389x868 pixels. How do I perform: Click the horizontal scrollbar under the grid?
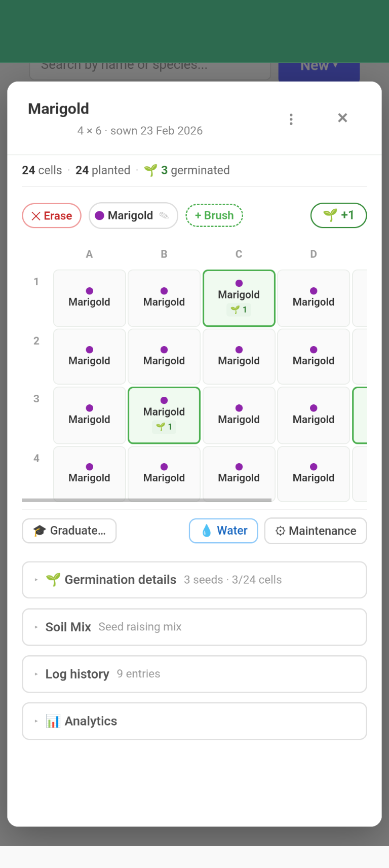147,500
